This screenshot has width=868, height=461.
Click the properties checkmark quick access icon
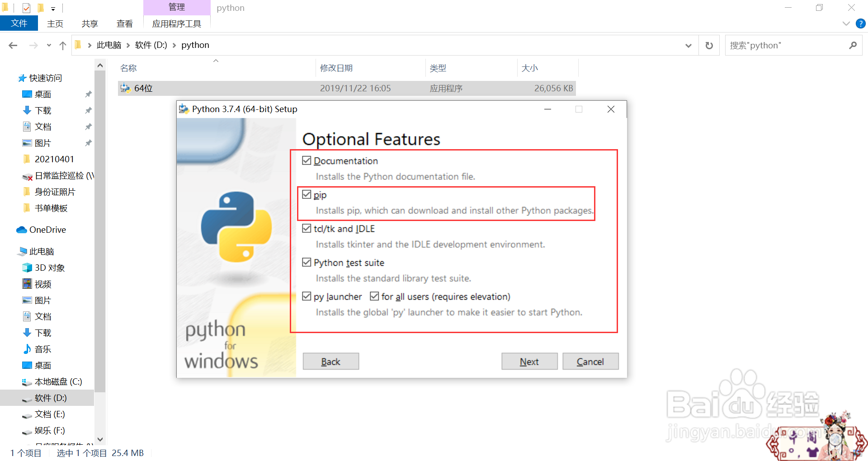click(26, 8)
